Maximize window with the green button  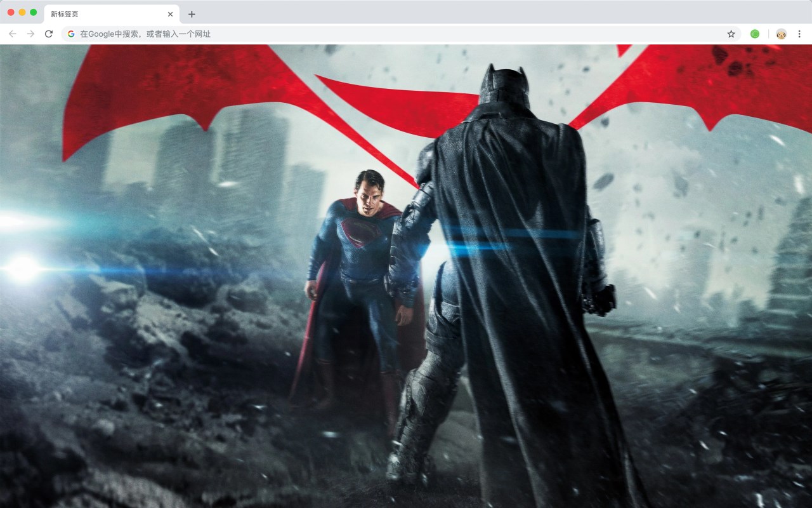[34, 12]
